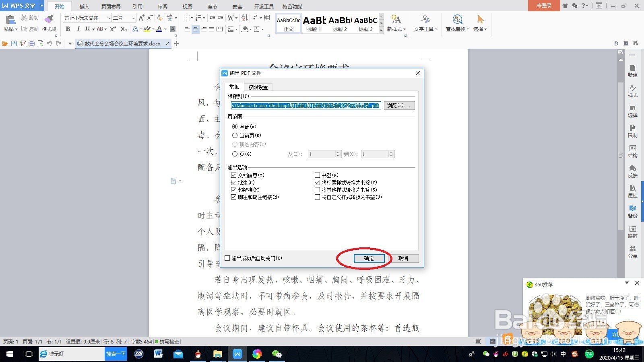
Task: Apply subscript X₂ formatting
Action: coord(124,29)
